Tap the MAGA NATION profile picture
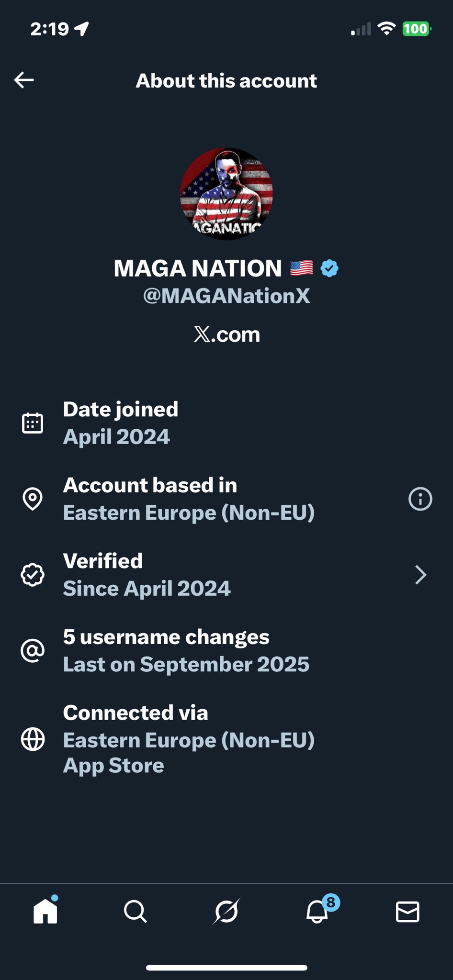The image size is (453, 980). (x=226, y=194)
